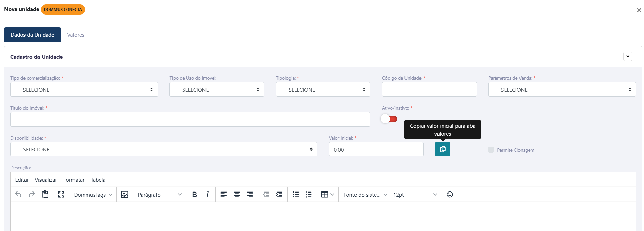Switch to the Valores tab

pyautogui.click(x=76, y=35)
